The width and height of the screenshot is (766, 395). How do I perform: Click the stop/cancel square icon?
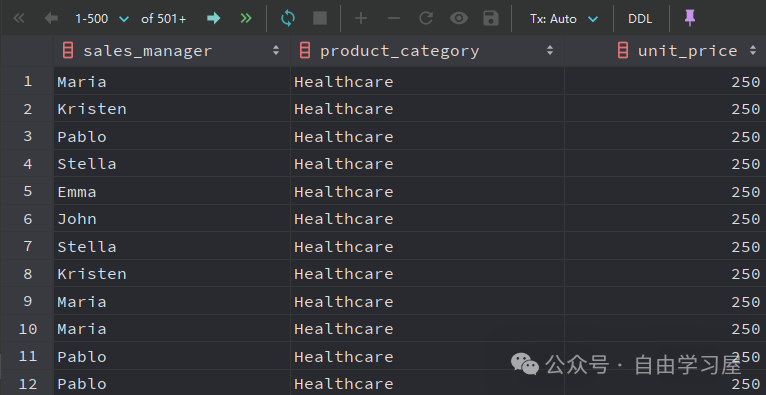click(320, 19)
